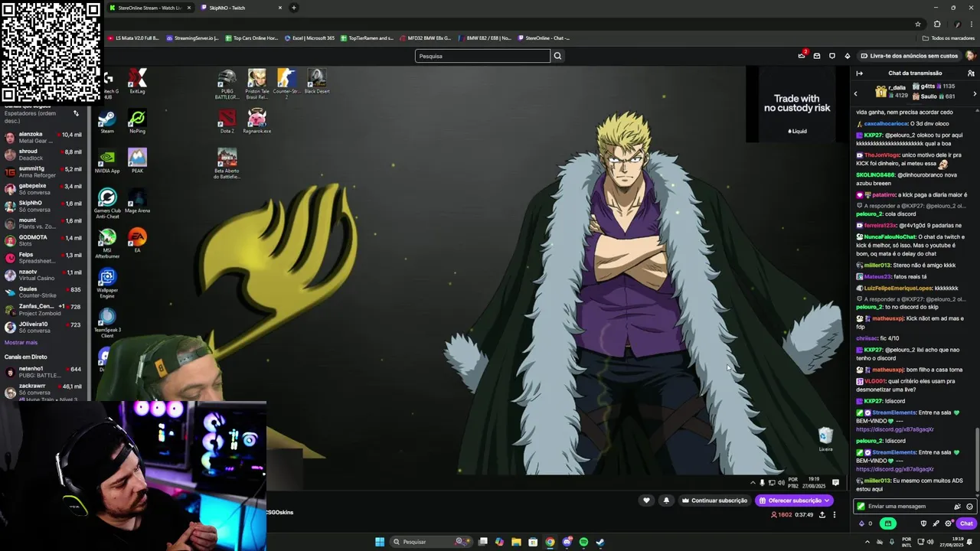Open channel points balance icon
The height and width of the screenshot is (551, 980).
(865, 523)
